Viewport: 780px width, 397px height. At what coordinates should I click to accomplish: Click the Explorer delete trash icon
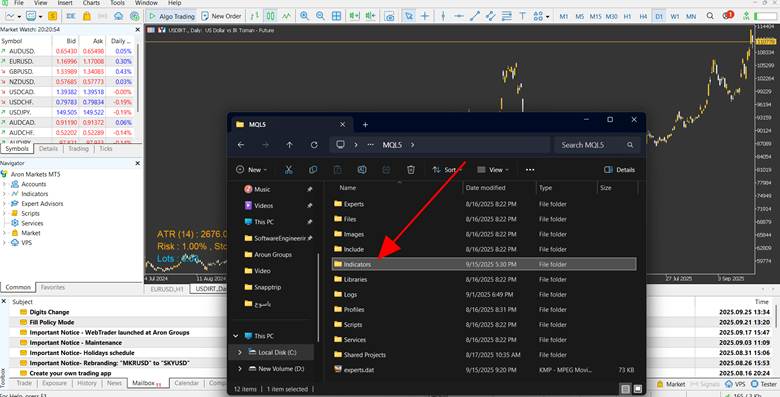click(411, 170)
